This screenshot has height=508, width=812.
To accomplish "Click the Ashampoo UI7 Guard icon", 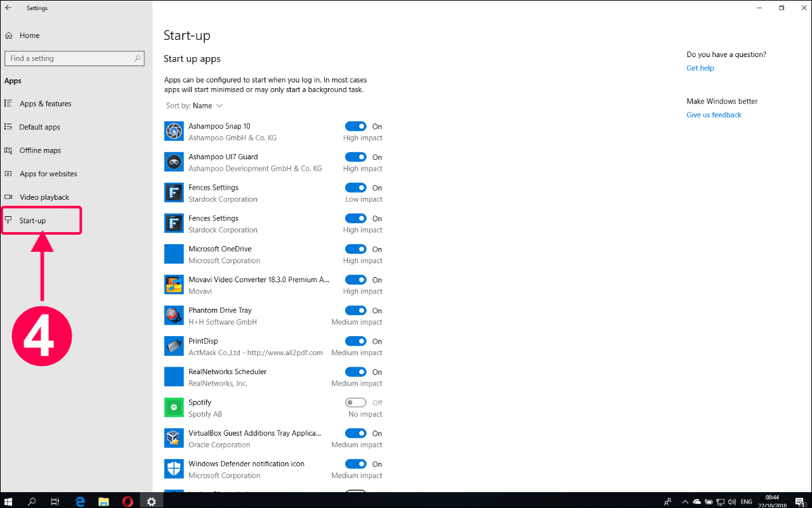I will point(174,162).
